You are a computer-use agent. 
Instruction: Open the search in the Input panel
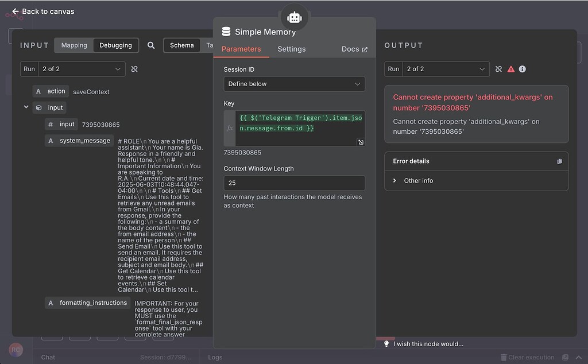click(151, 45)
